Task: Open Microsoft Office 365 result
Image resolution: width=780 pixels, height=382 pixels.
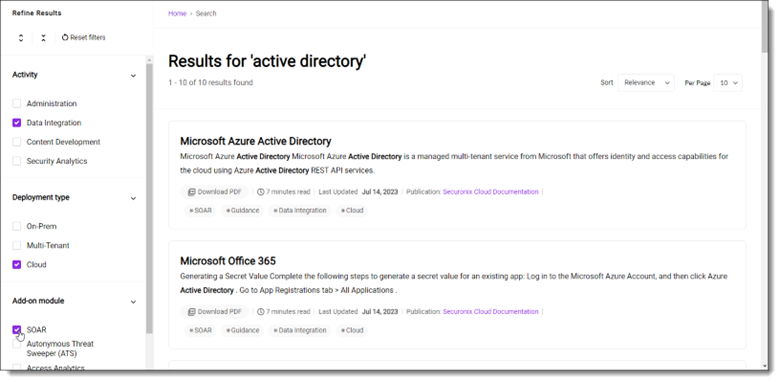Action: click(x=228, y=261)
